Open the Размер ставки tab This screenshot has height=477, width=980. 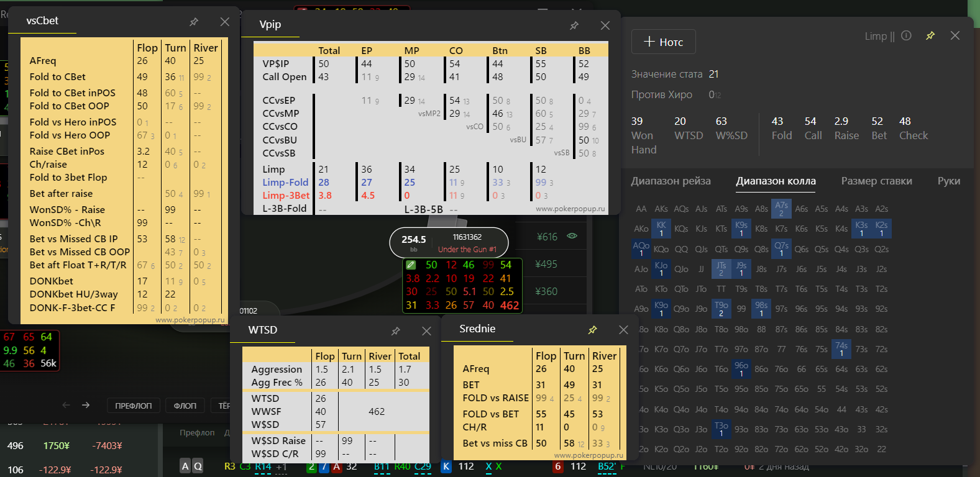click(x=877, y=181)
